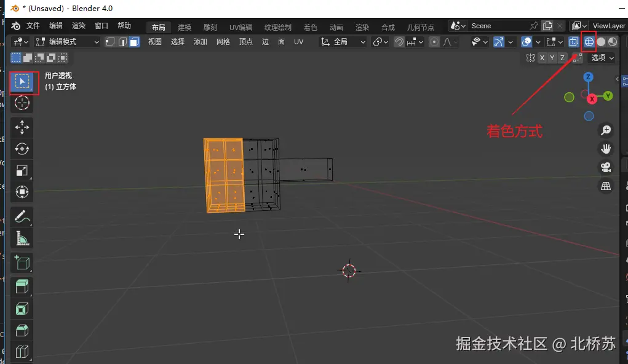
Task: Open the snapping options dropdown
Action: point(415,42)
